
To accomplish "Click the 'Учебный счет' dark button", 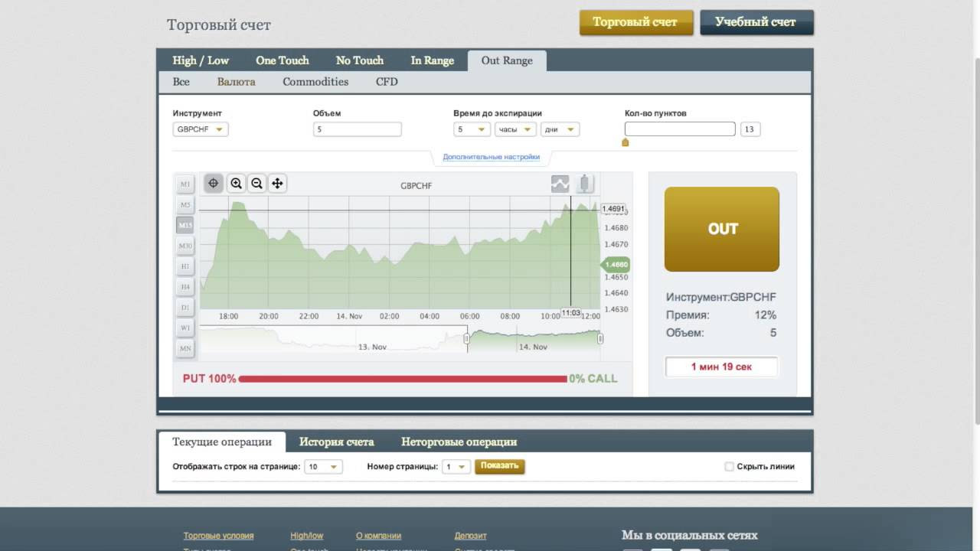I will [x=756, y=22].
